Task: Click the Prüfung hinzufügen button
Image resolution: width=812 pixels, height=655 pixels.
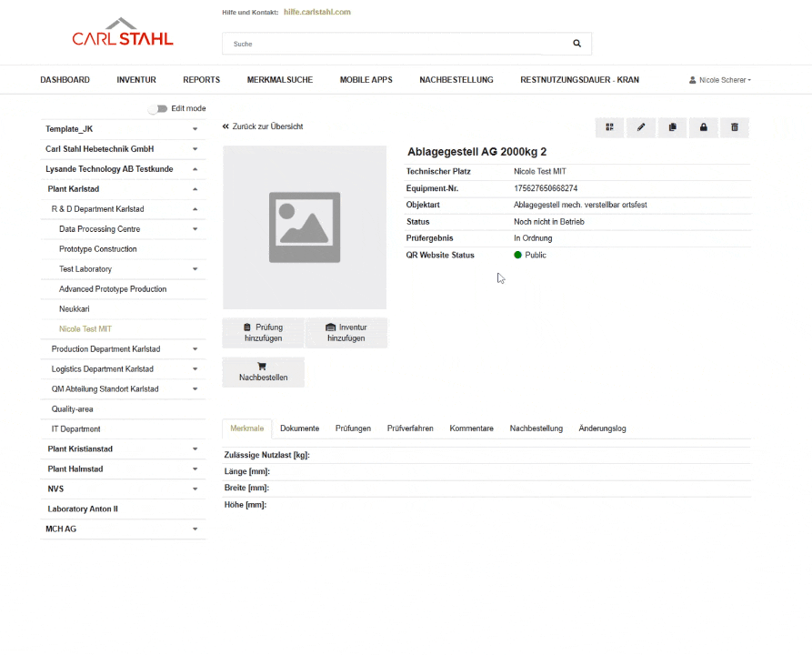Action: [263, 332]
